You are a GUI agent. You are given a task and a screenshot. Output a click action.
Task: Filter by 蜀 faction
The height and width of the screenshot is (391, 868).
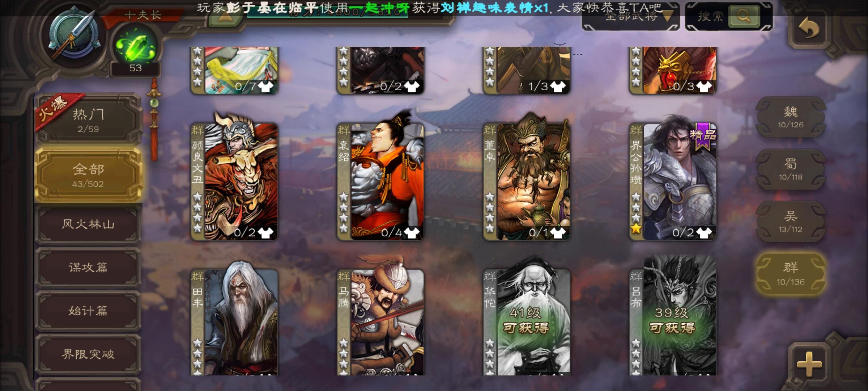791,169
